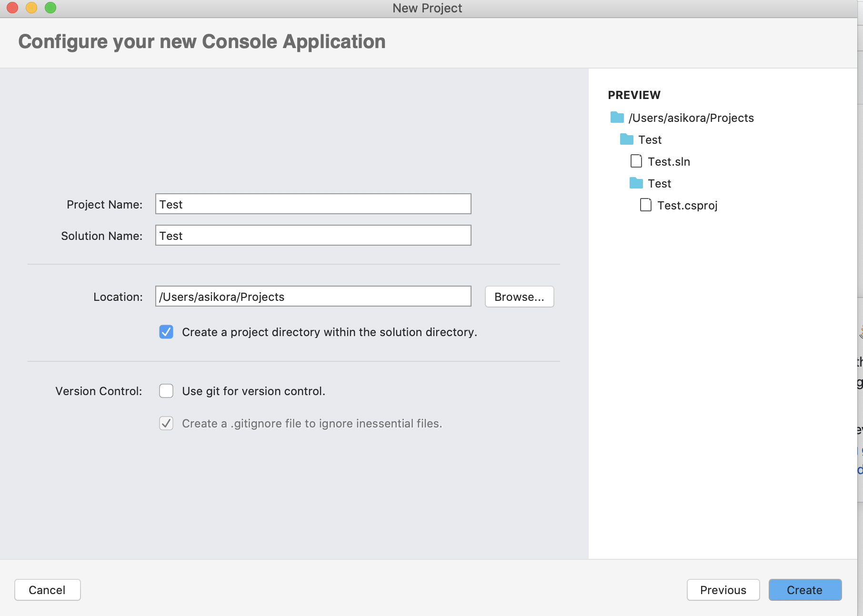Click the Test.sln file icon

pos(636,161)
